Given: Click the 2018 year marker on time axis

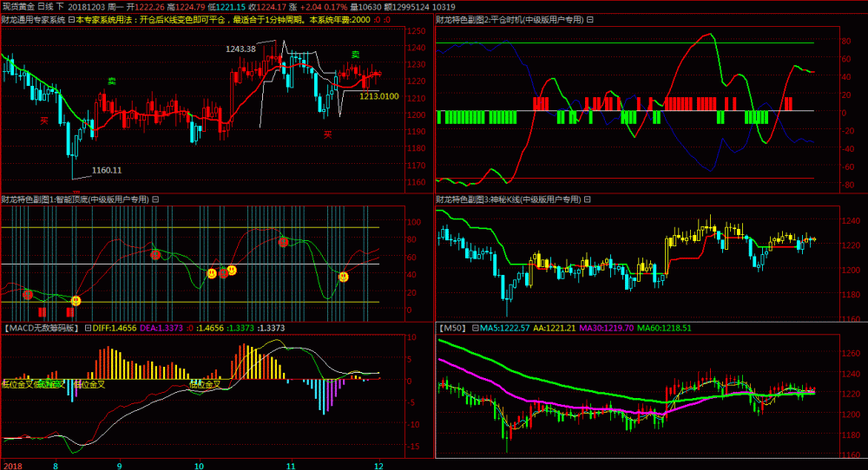Looking at the screenshot, I should pos(13,466).
